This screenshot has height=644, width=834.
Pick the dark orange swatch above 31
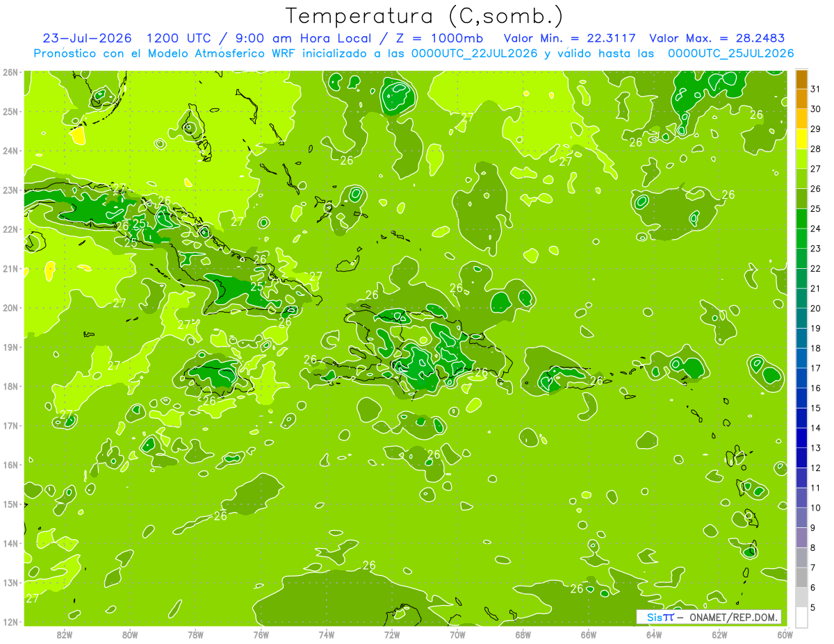point(801,79)
